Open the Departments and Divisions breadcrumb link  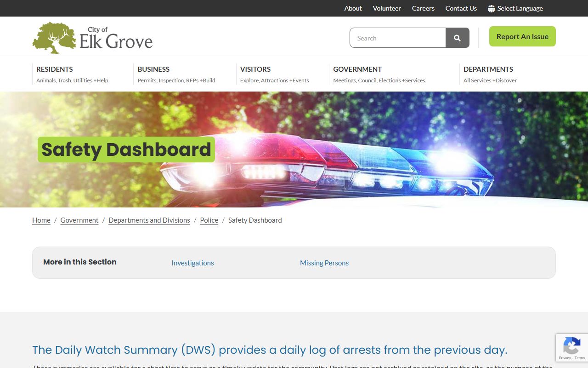click(149, 220)
